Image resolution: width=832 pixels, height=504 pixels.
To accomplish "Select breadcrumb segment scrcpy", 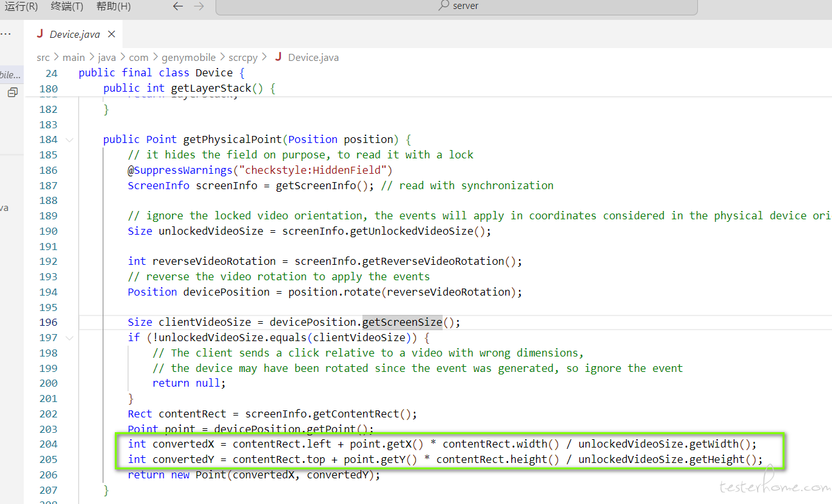I will [x=243, y=58].
